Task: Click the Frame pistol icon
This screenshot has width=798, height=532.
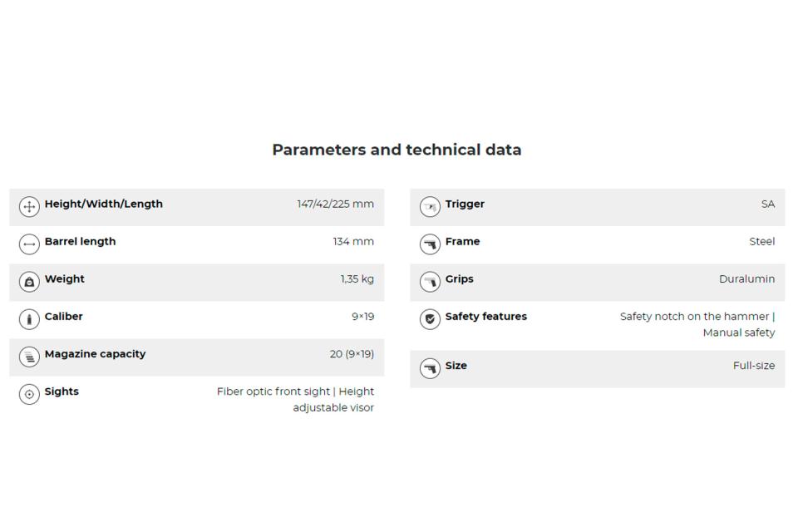Action: 430,244
